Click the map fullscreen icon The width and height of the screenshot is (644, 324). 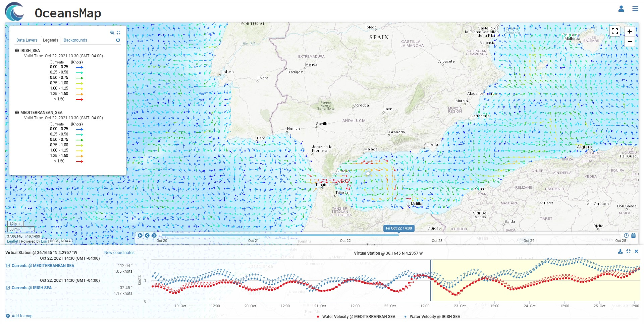click(614, 31)
